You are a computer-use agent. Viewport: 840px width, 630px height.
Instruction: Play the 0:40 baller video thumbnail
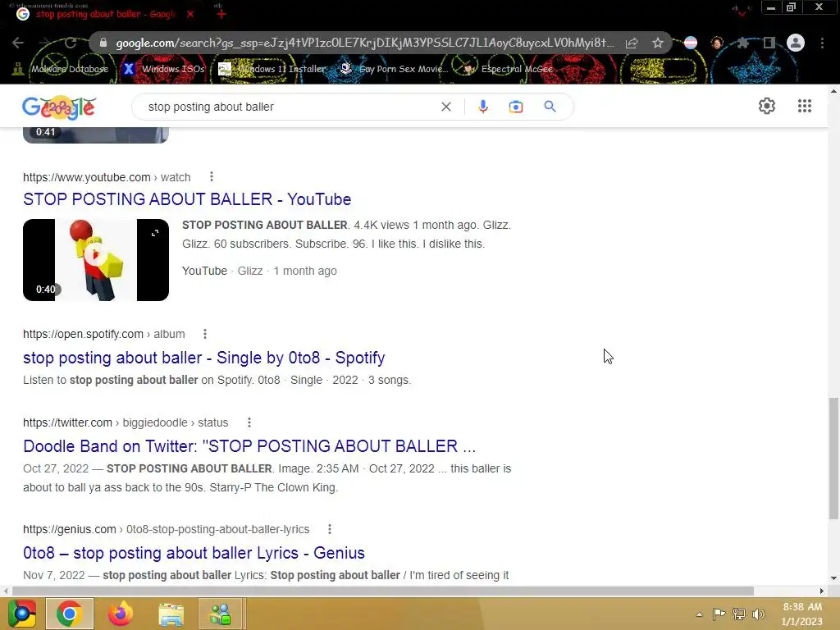tap(96, 260)
